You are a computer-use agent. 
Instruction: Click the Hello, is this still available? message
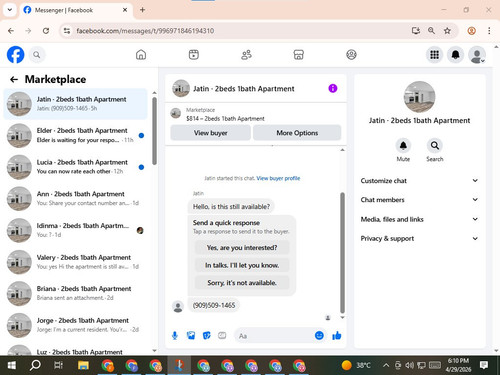pos(231,207)
